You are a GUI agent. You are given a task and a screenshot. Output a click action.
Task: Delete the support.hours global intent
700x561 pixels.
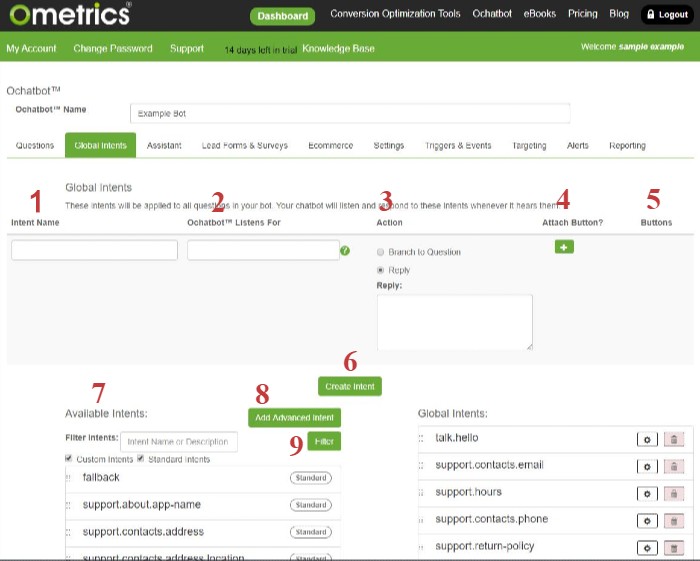point(674,494)
